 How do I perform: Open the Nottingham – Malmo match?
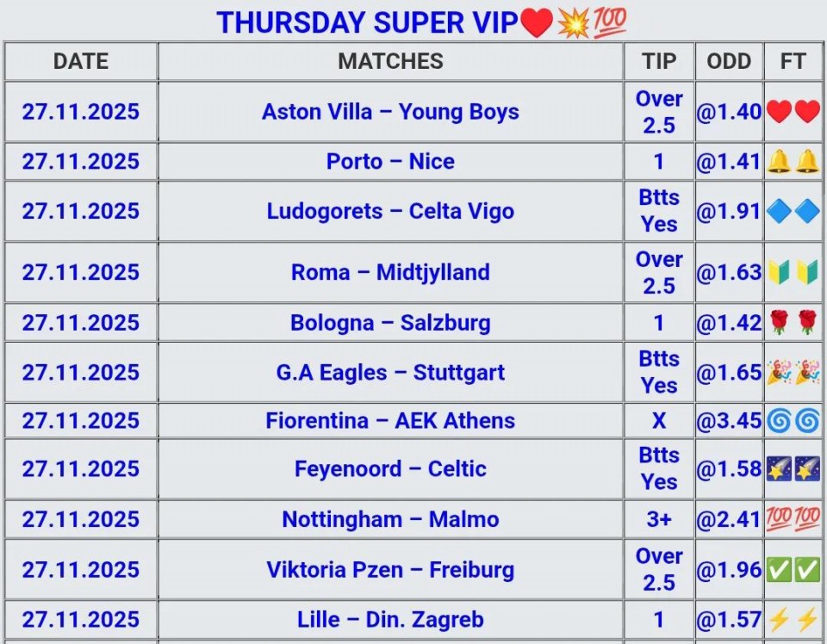point(390,520)
